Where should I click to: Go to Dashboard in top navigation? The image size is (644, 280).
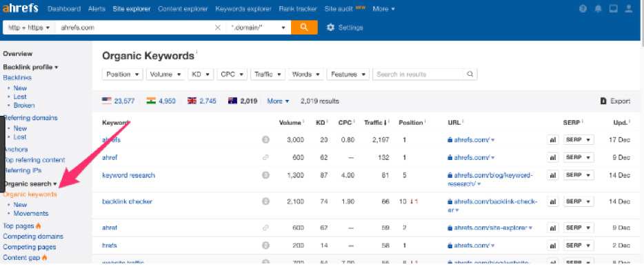point(64,9)
